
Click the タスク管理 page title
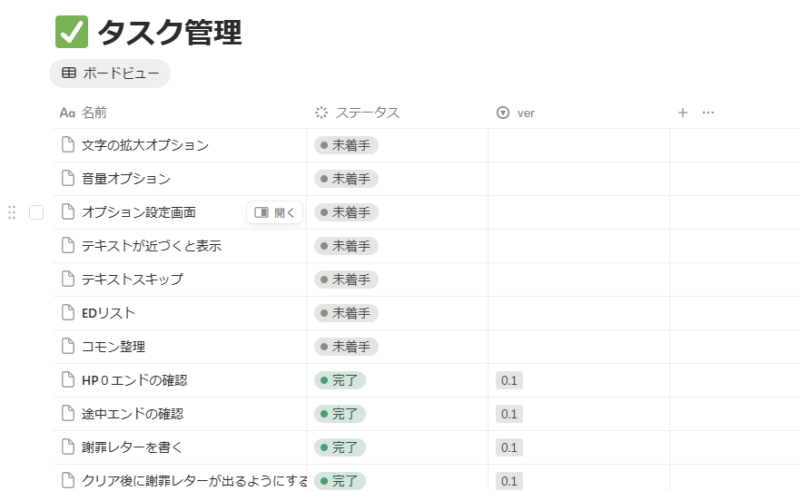(169, 32)
